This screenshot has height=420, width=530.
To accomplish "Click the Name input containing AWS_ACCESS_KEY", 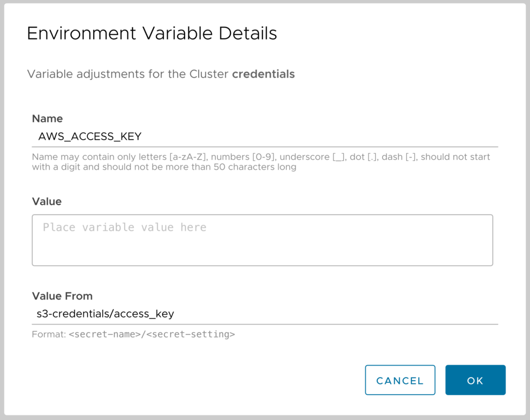I will pyautogui.click(x=155, y=136).
